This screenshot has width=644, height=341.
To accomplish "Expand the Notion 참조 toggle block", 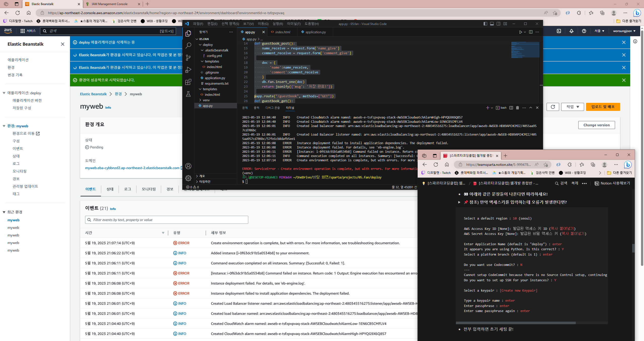I will click(459, 202).
